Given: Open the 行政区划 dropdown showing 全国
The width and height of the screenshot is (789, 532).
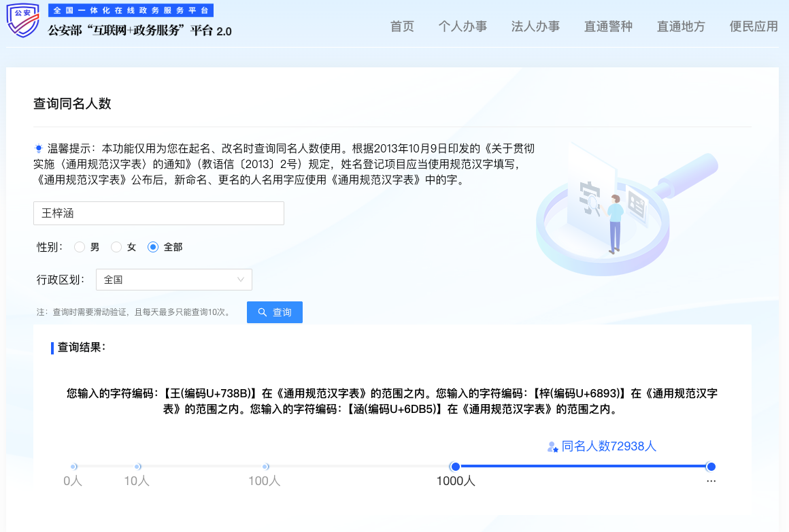Looking at the screenshot, I should click(x=174, y=280).
